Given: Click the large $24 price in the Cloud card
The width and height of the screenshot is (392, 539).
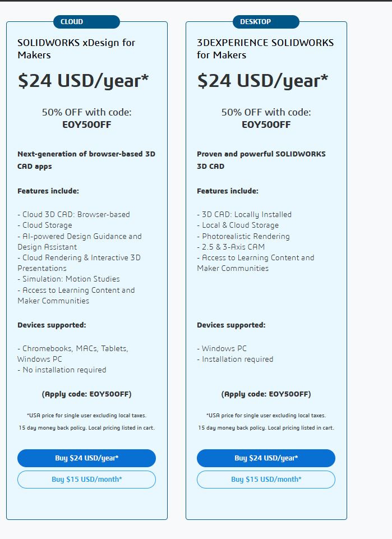Looking at the screenshot, I should pos(83,81).
